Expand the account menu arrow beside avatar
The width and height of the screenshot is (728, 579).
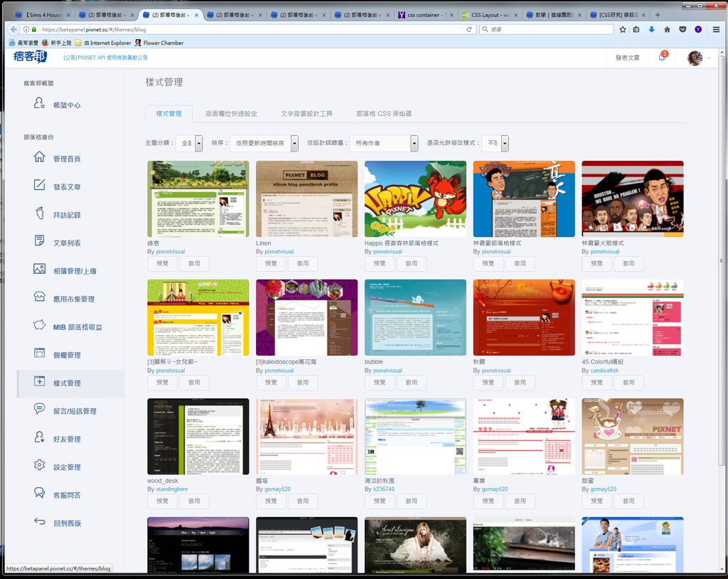[709, 58]
